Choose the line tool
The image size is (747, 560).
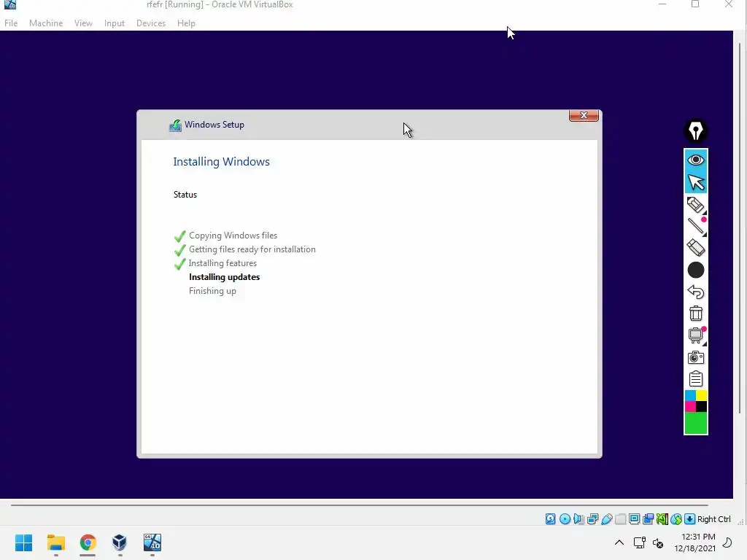[x=695, y=226]
